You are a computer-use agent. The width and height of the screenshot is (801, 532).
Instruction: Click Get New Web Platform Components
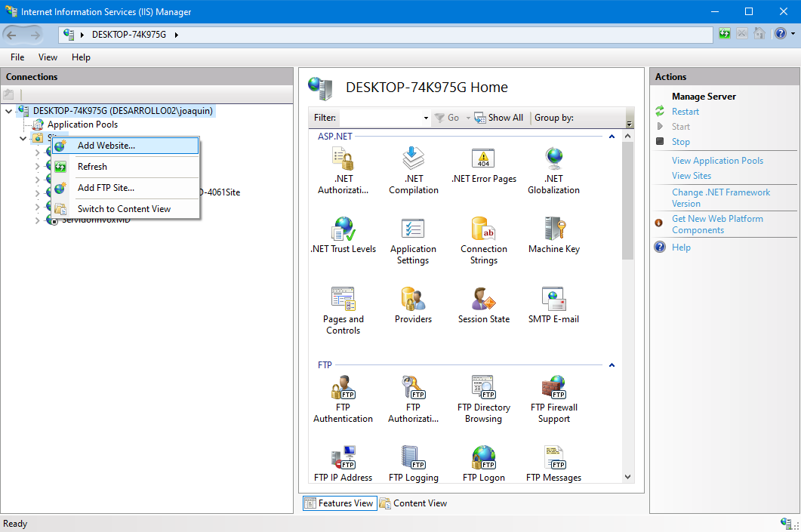[x=717, y=224]
